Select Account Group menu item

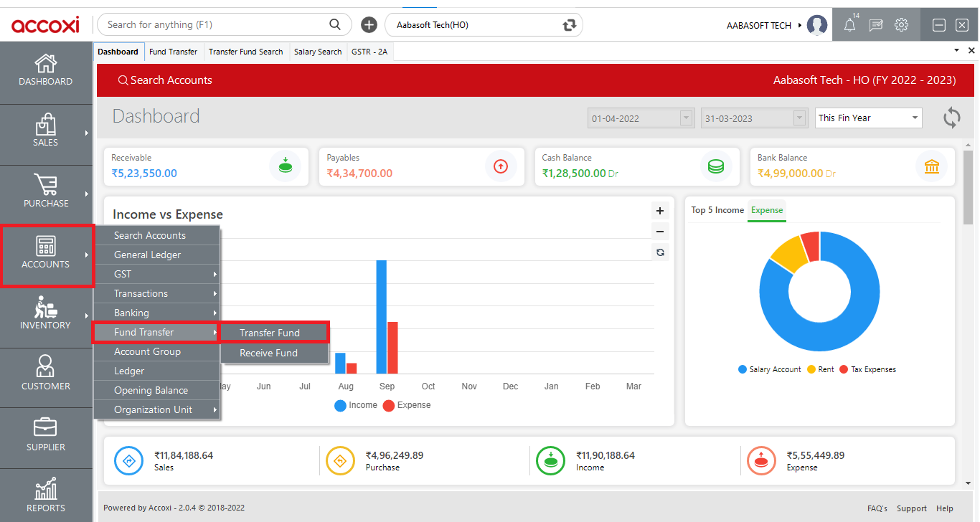[x=157, y=351]
